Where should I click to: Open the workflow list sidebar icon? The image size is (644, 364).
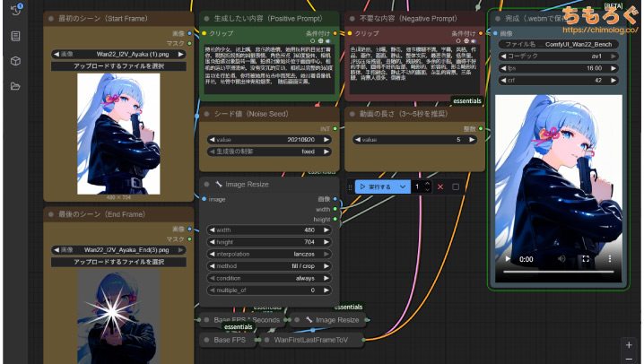pyautogui.click(x=15, y=36)
